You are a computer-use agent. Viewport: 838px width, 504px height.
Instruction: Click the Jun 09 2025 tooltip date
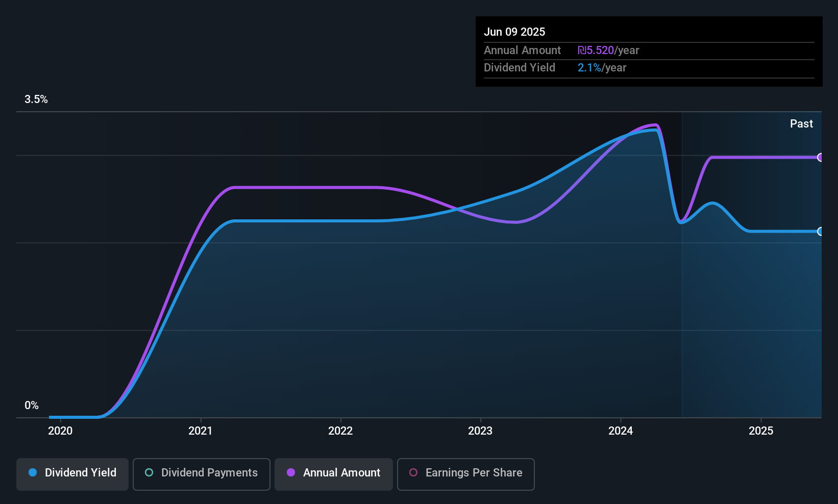[x=514, y=32]
